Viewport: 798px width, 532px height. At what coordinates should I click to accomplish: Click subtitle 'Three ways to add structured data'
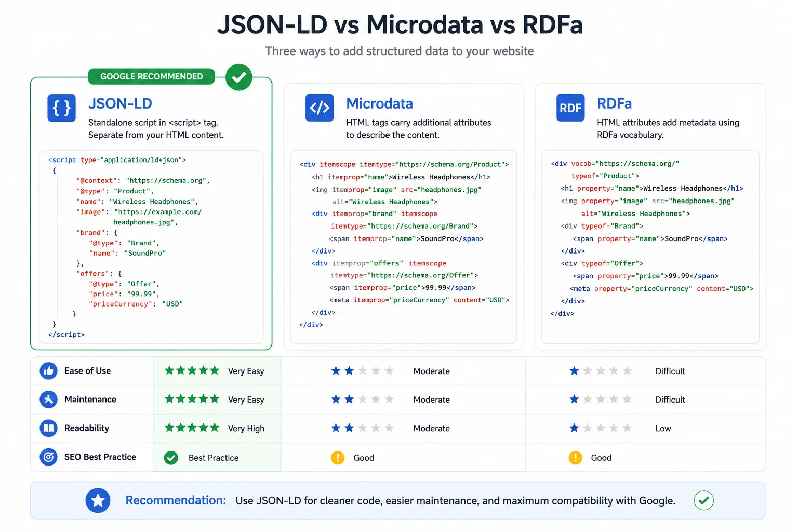pyautogui.click(x=400, y=51)
